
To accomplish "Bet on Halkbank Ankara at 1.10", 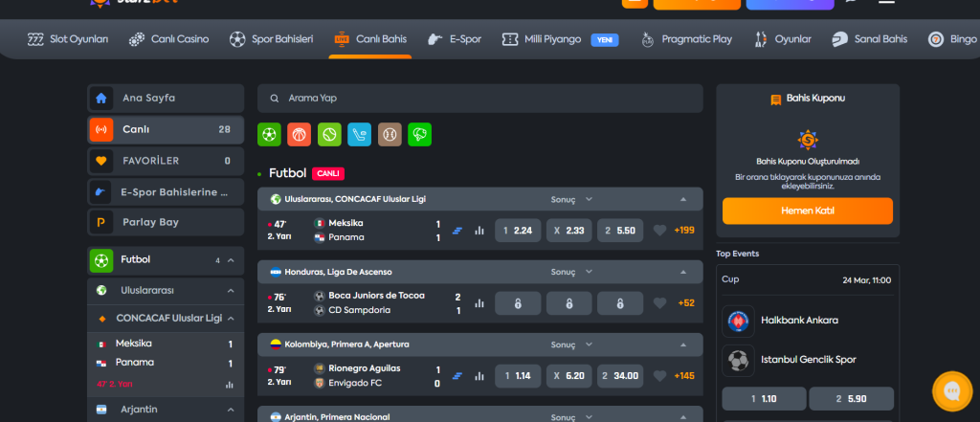I will coord(764,398).
